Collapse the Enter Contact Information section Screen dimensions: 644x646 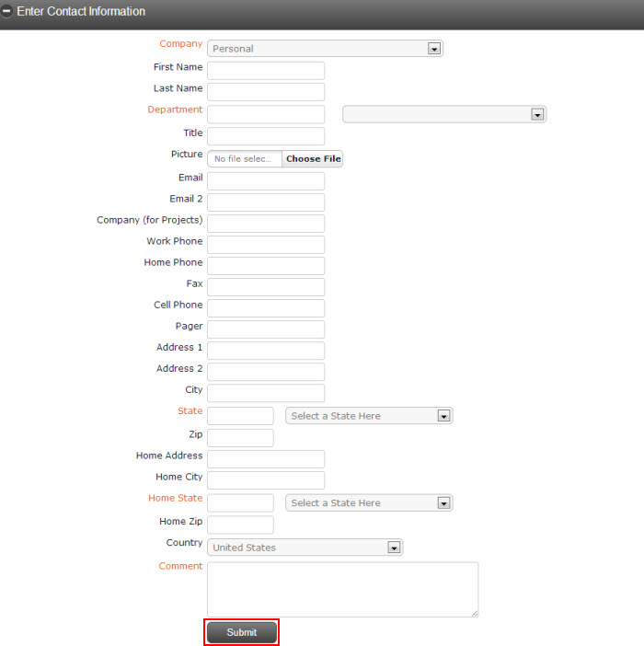point(6,11)
